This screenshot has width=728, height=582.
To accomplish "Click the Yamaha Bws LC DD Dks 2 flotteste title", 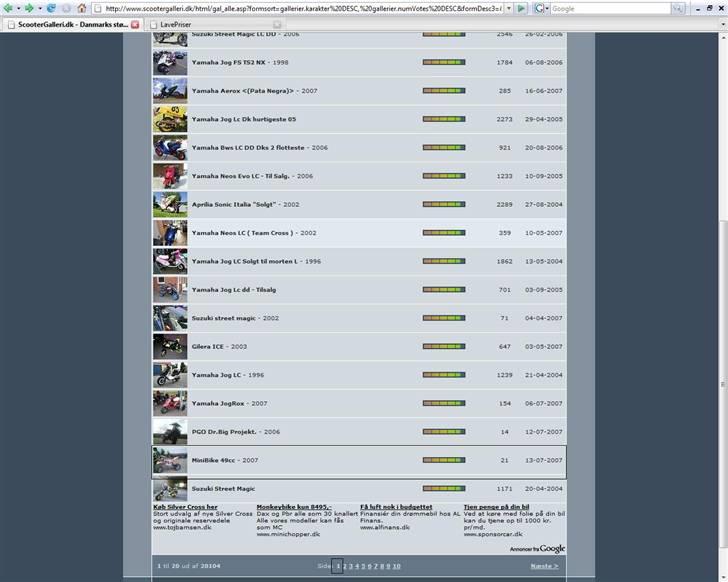I will click(248, 148).
